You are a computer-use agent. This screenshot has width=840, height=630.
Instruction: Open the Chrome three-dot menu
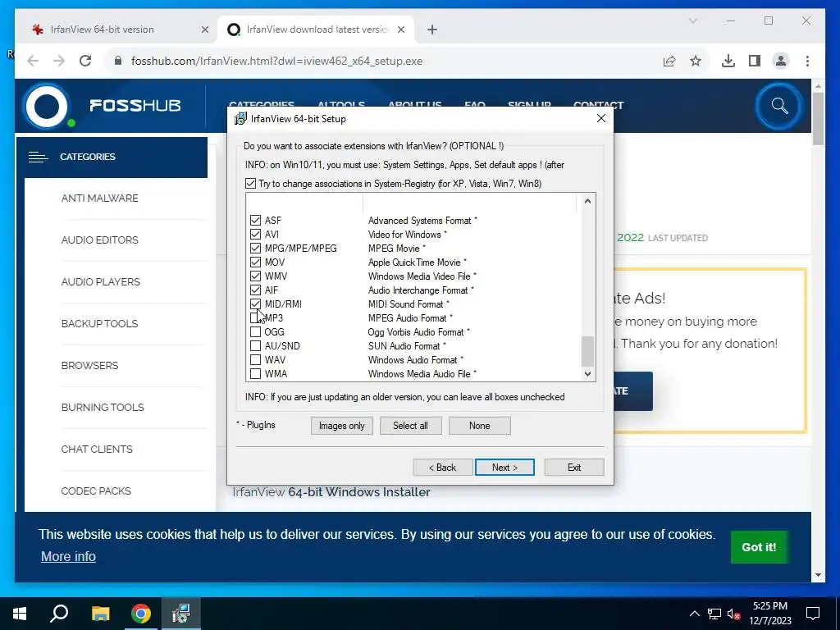point(807,61)
